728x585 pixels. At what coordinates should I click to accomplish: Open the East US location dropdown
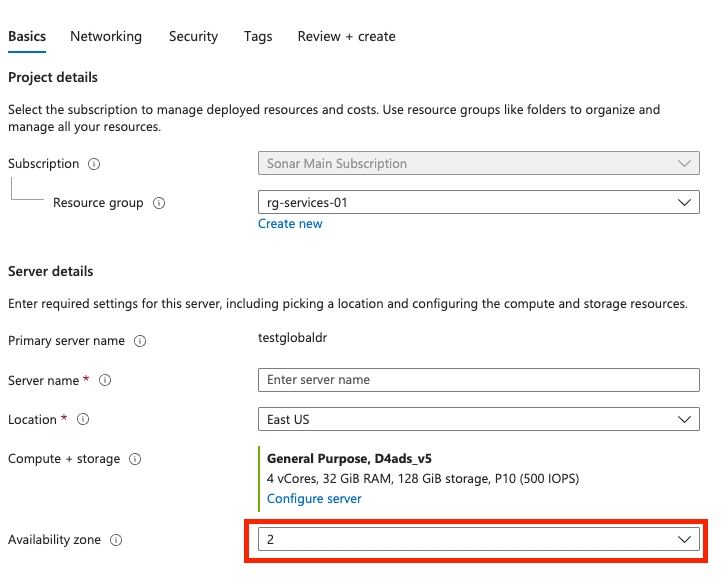point(478,419)
